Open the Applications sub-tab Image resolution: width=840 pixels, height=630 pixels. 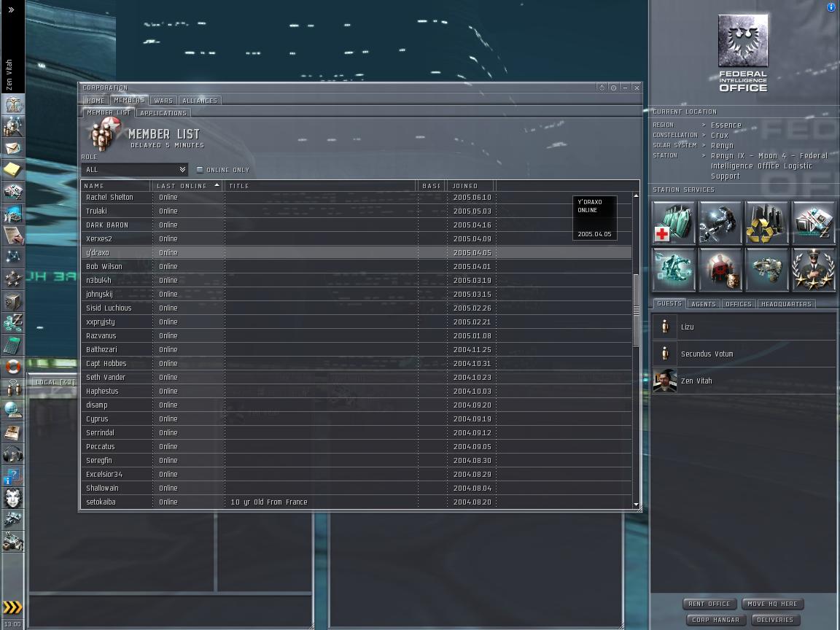click(163, 113)
